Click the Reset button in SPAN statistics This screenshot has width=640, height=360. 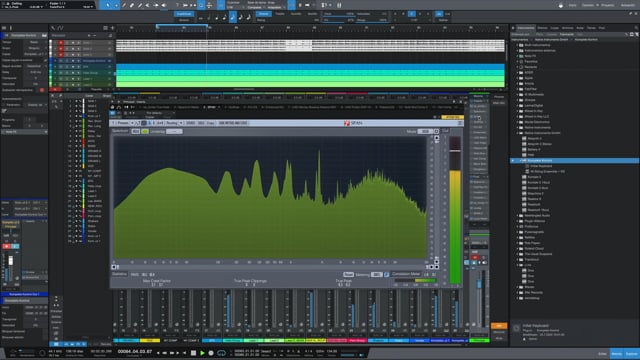(348, 275)
